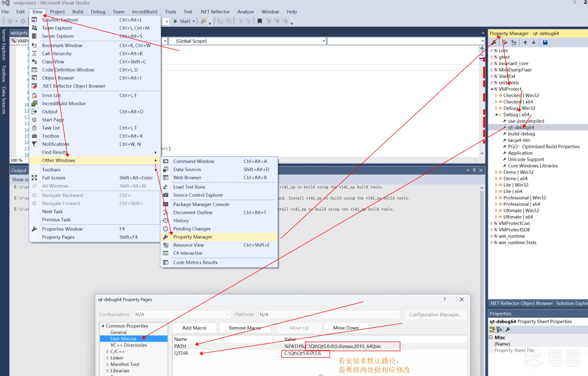This screenshot has width=588, height=376.
Task: Select VC++ Directories in Property Pages tree
Action: point(129,345)
